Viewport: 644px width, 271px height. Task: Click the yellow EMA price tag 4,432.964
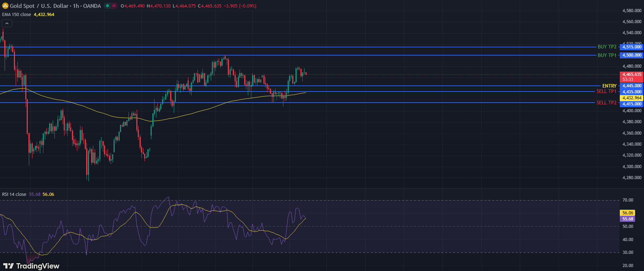coord(632,98)
